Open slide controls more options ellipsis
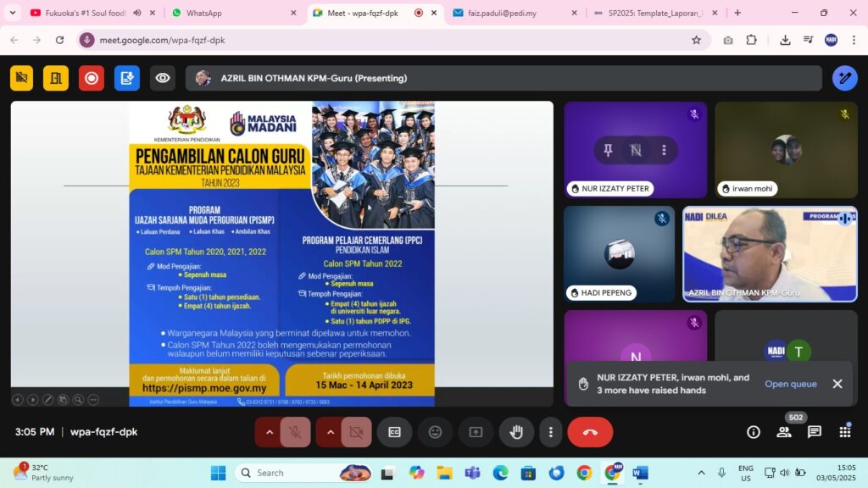This screenshot has width=868, height=488. point(93,400)
